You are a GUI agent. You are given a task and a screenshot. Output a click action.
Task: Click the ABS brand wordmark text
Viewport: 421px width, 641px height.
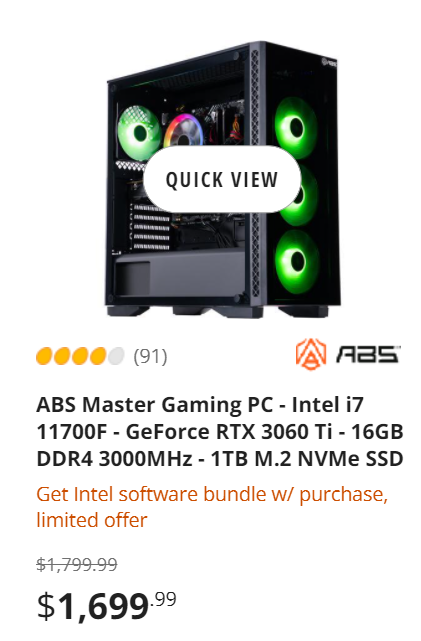pos(368,354)
